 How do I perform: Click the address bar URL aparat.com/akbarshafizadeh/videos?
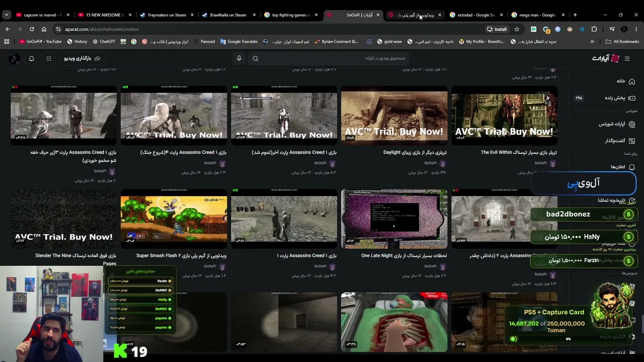point(102,29)
